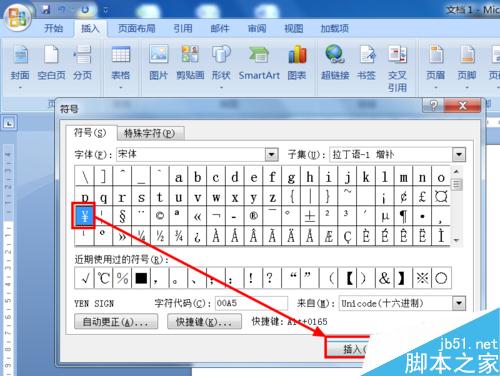Viewport: 500px width, 376px height.
Task: Select the letter a in grid
Action: [179, 177]
